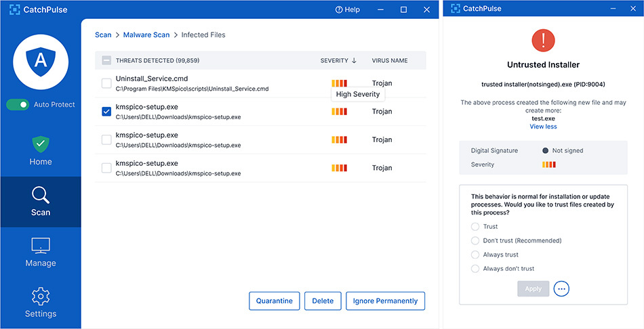Viewport: 644px width, 329px height.
Task: Go to Scan breadcrumb link
Action: 103,35
